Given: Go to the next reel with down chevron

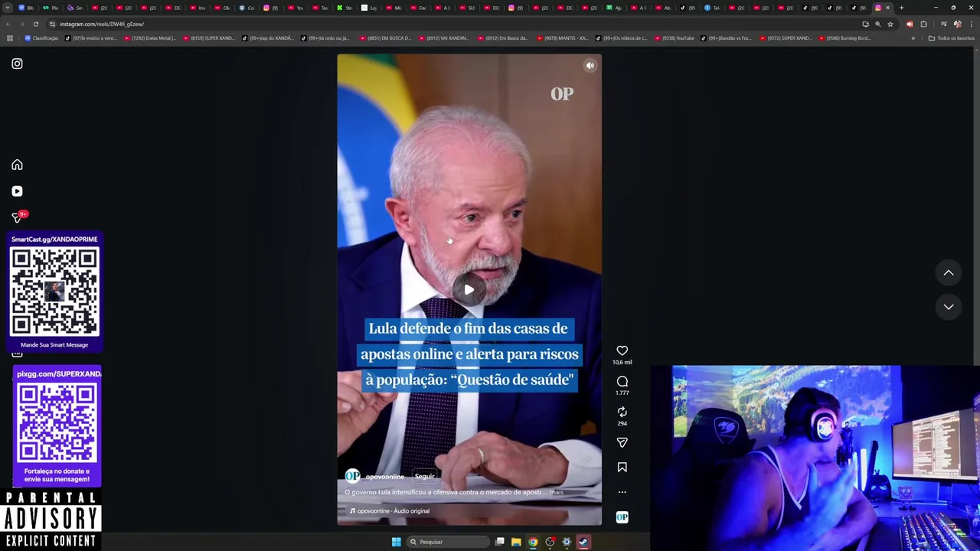Looking at the screenshot, I should coord(949,307).
